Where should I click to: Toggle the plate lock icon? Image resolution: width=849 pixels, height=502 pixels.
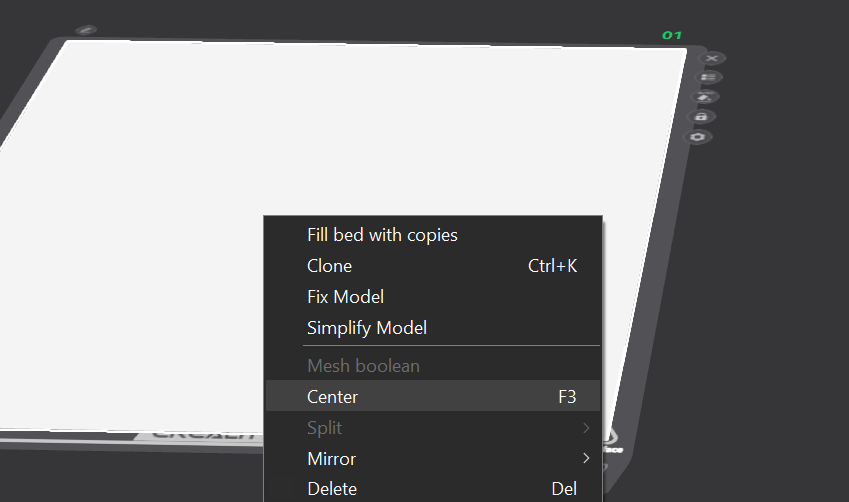pyautogui.click(x=702, y=117)
